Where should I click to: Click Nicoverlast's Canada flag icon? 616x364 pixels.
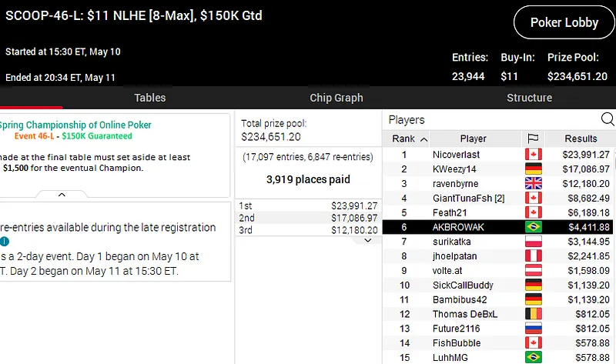[532, 155]
